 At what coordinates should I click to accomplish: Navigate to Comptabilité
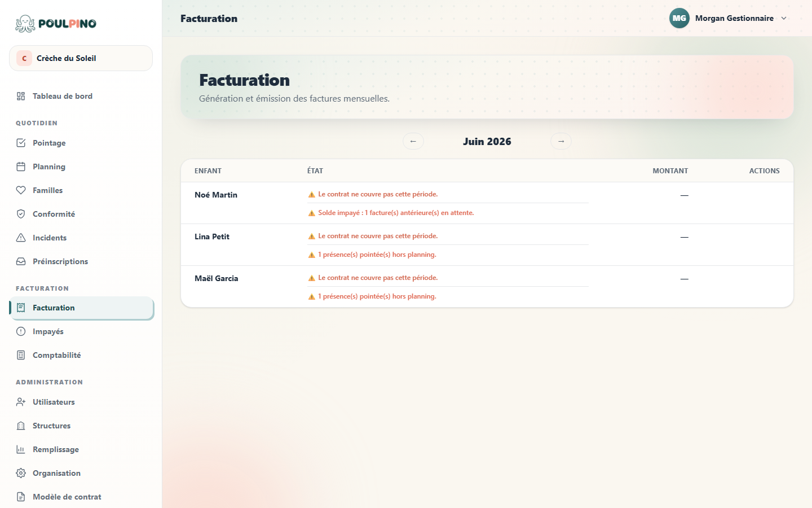(81, 355)
